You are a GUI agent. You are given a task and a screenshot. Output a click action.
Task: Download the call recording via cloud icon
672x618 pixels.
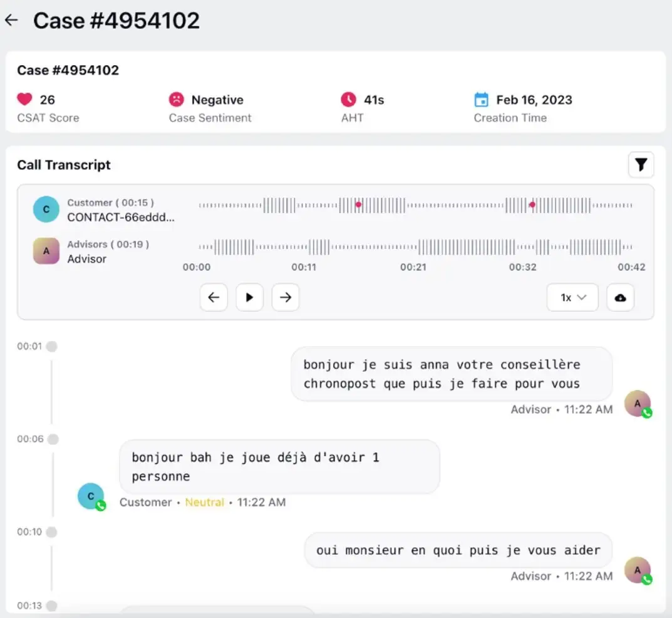tap(620, 297)
